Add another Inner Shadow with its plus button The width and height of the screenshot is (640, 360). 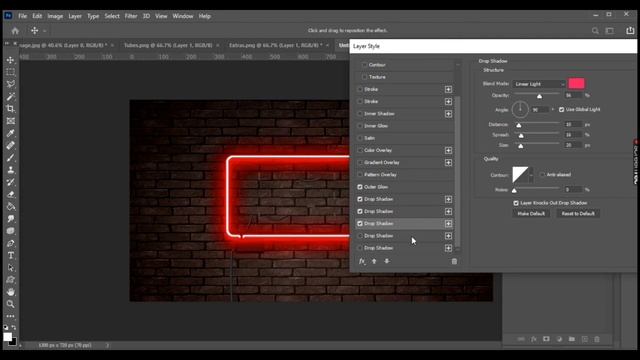pos(448,114)
